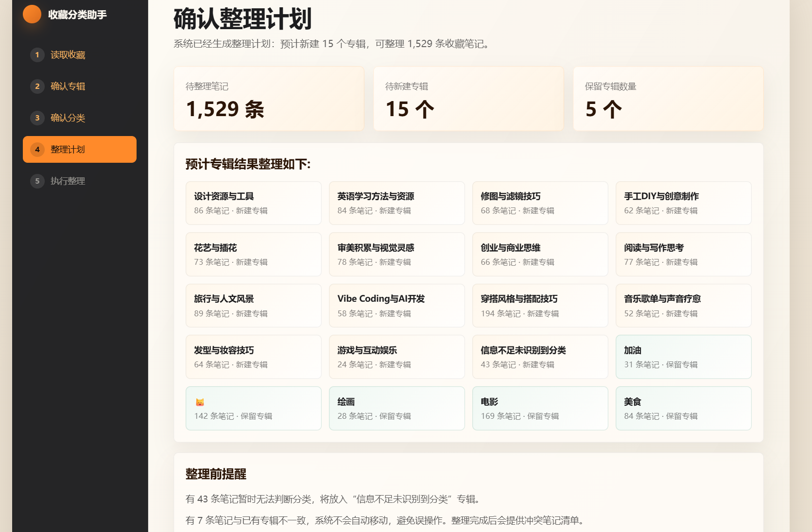Click the '142 条笔记 · 保留专辑' text
The image size is (812, 532).
point(233,416)
